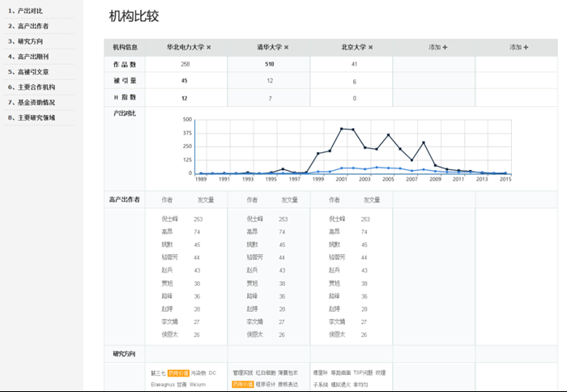Select 华北电力大学 被引量 value 45
567x392 pixels.
pos(185,81)
